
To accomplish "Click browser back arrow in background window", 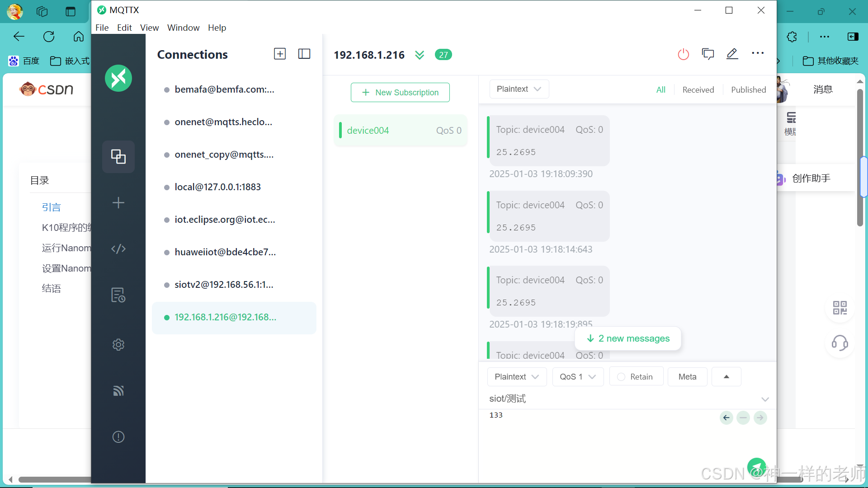I will tap(19, 37).
